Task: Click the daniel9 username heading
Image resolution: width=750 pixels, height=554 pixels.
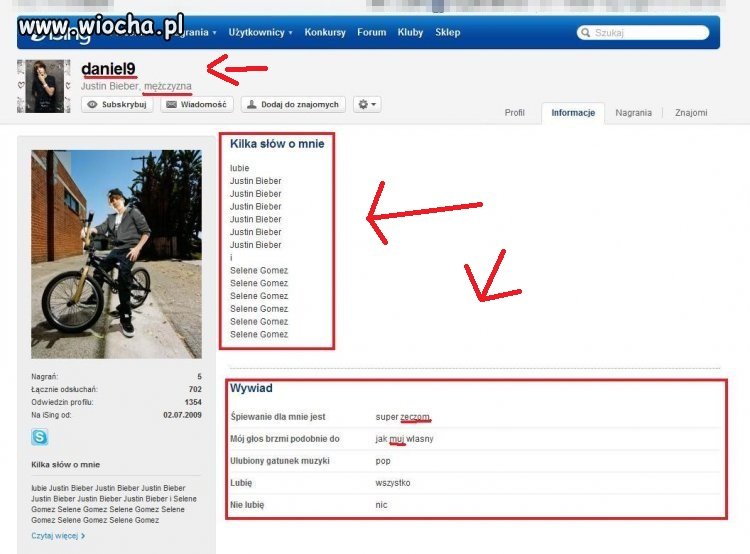Action: [108, 69]
